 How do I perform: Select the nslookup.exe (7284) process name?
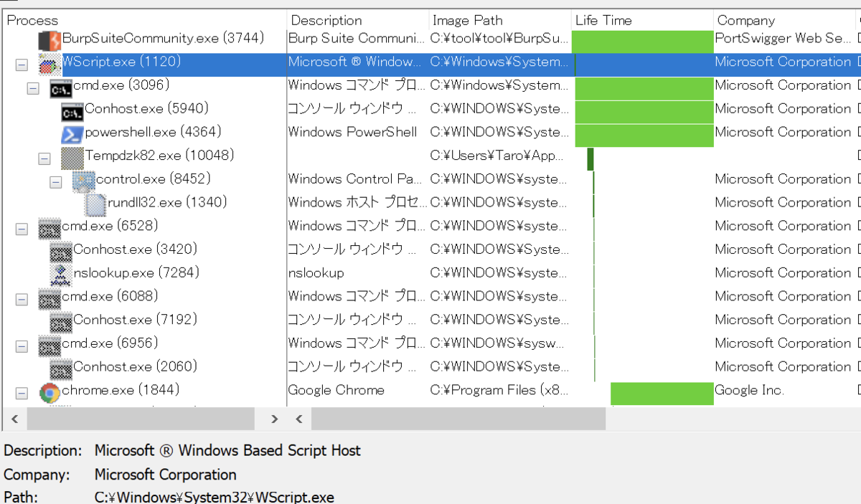pos(136,273)
